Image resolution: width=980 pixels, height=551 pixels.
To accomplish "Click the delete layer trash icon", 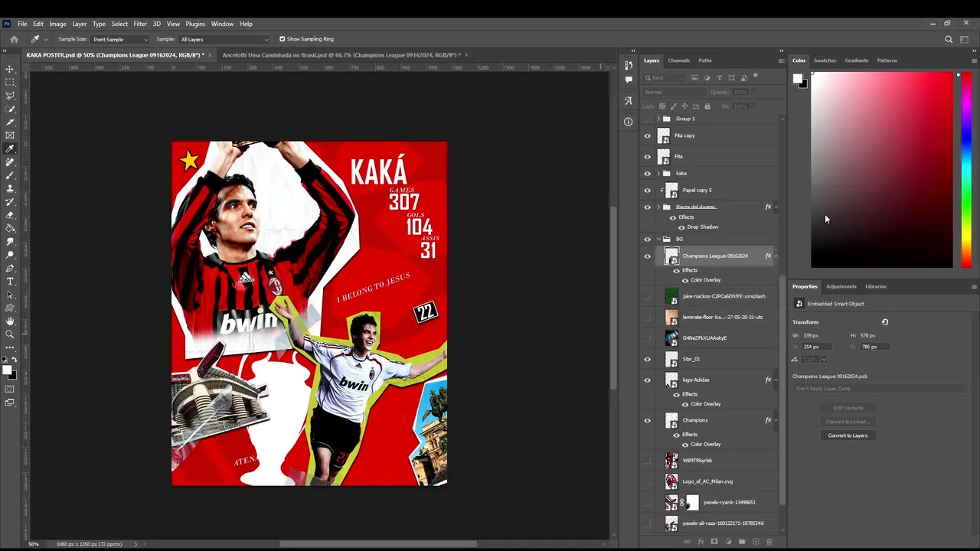I will [x=769, y=542].
